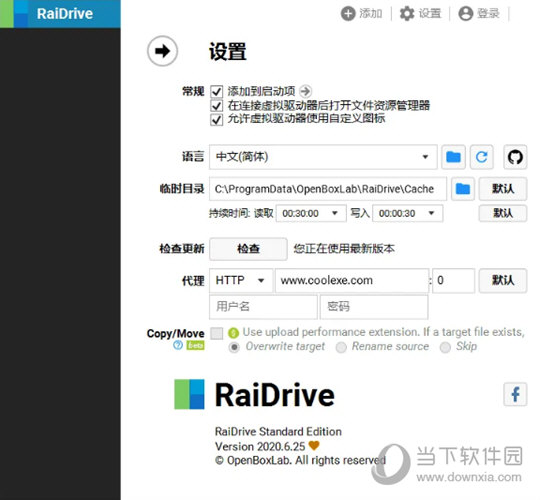Click the 用户名 input field

point(263,306)
